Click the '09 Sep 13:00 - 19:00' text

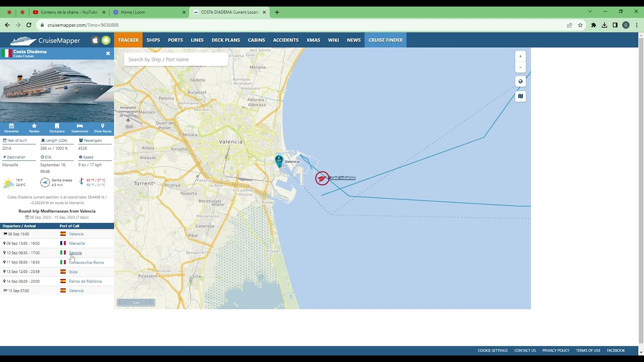[23, 243]
